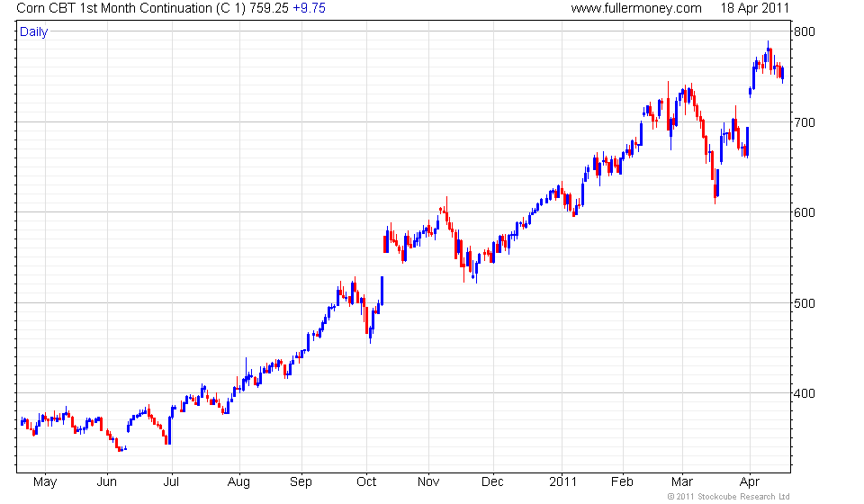This screenshot has width=864, height=504.
Task: Click the last candlestick near 759
Action: point(782,73)
